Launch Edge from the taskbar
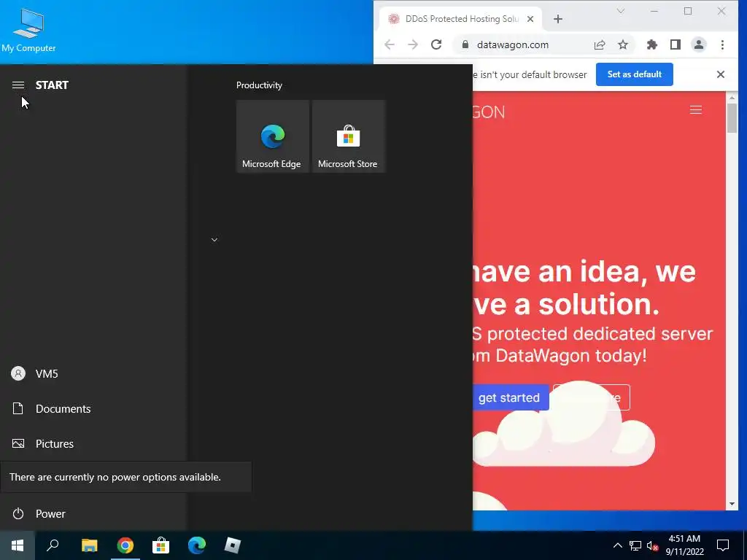 coord(197,545)
